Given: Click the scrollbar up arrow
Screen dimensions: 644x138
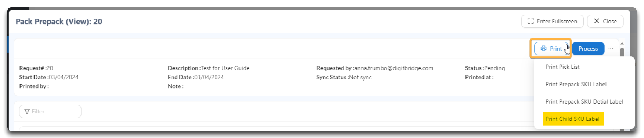Looking at the screenshot, I should coord(622,44).
